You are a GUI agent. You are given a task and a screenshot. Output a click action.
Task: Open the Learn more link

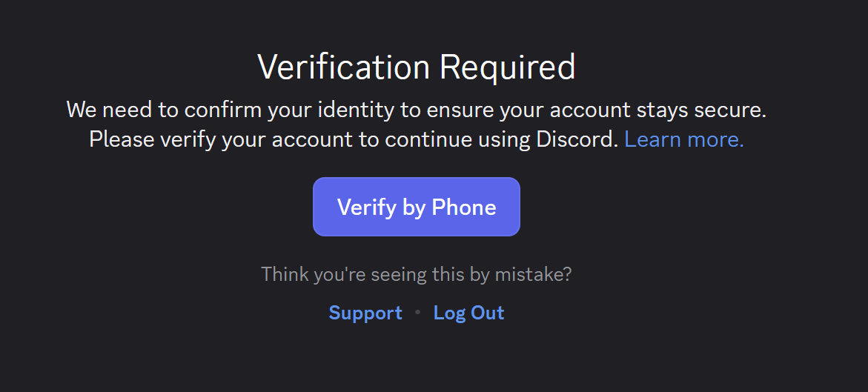(x=683, y=139)
